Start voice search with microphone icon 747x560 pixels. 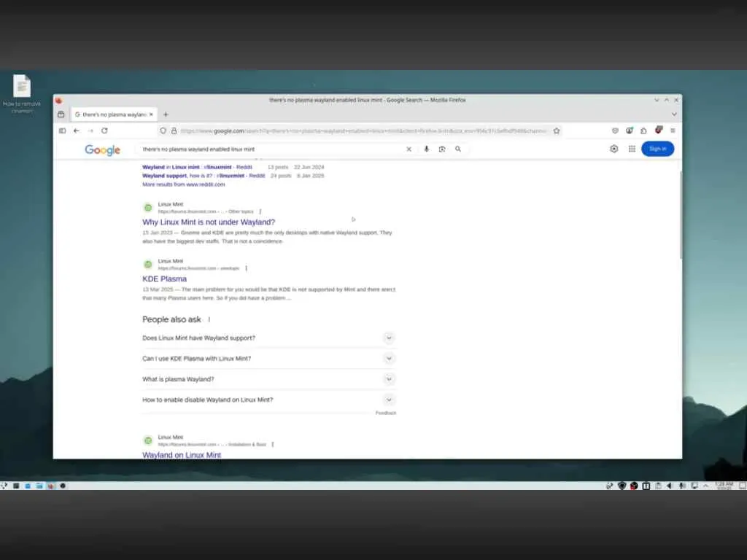(426, 149)
